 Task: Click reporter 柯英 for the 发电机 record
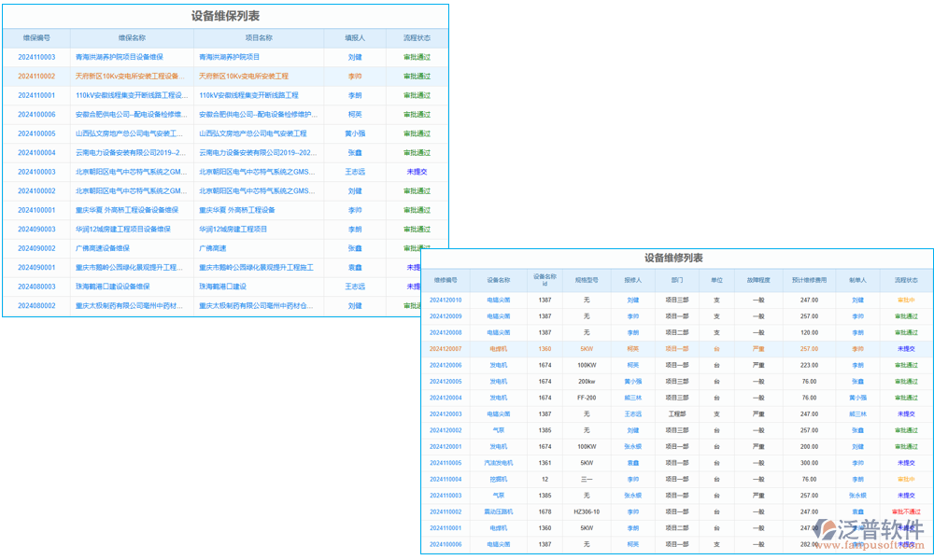tap(631, 365)
